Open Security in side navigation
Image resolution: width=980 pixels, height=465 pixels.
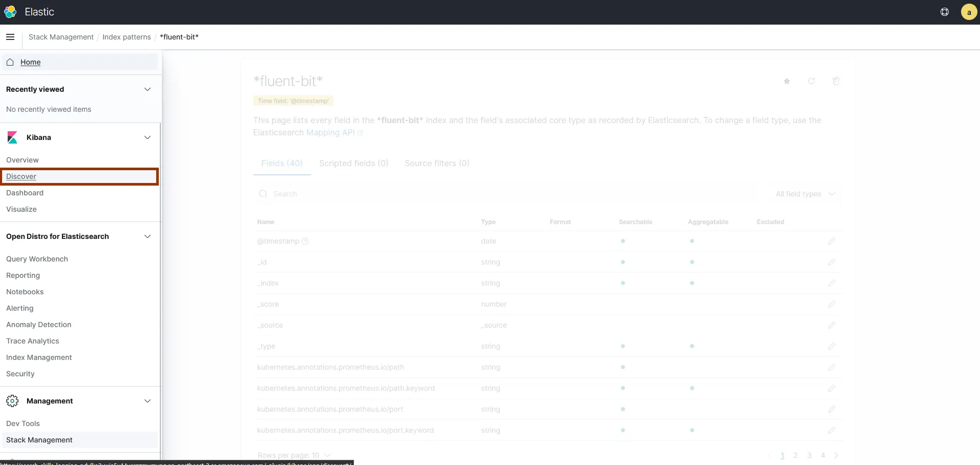coord(20,374)
